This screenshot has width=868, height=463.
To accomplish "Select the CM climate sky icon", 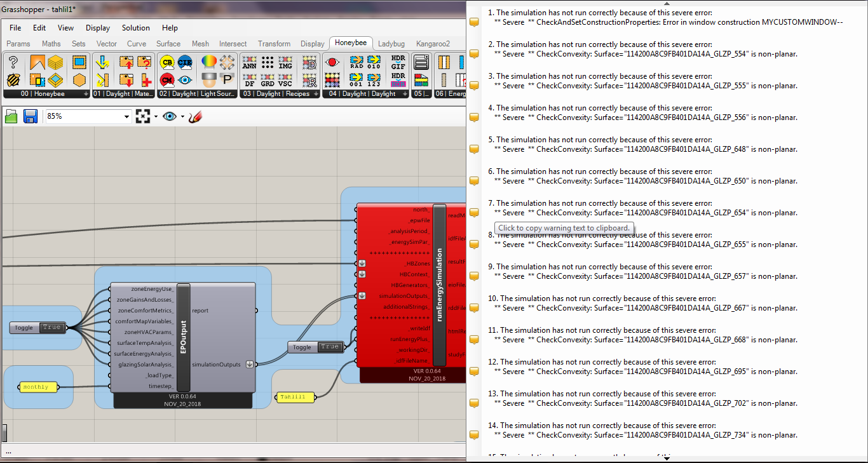I will tap(167, 80).
